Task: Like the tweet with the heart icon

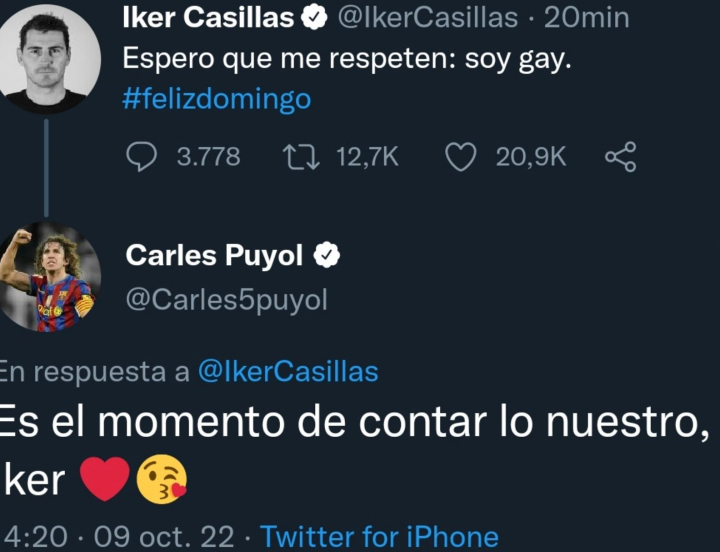Action: pyautogui.click(x=460, y=156)
